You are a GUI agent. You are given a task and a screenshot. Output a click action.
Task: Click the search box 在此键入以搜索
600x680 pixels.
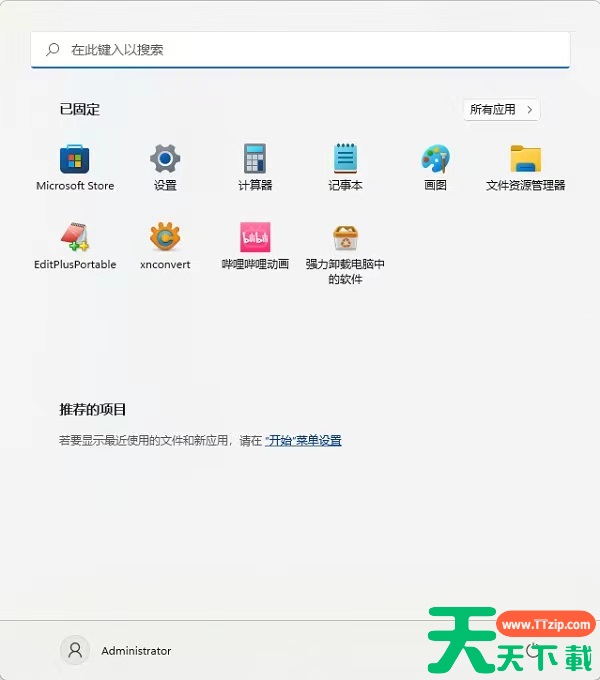click(300, 49)
